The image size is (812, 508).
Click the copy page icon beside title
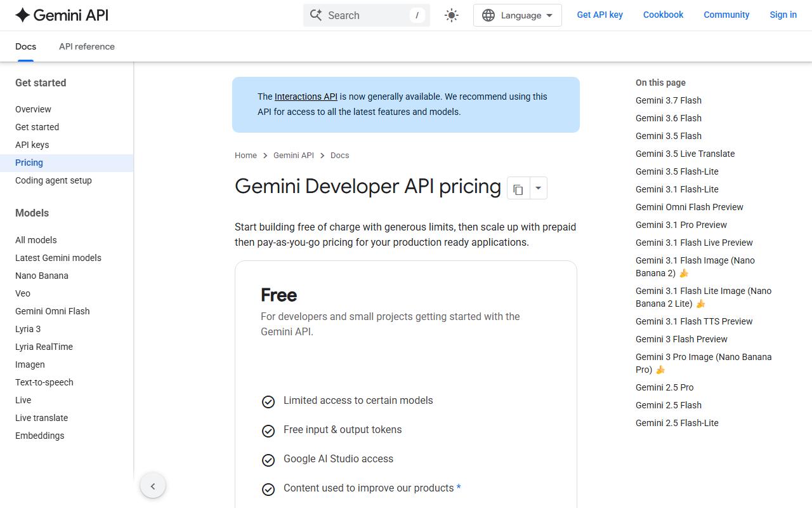point(518,189)
